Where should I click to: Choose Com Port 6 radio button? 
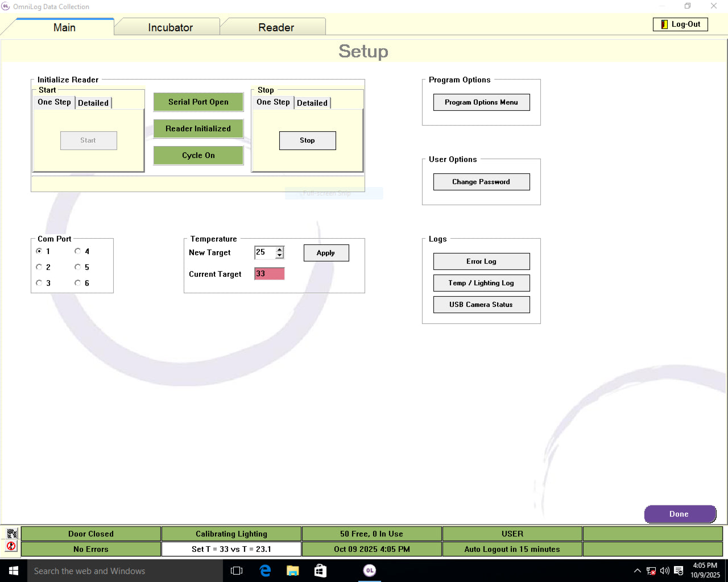tap(78, 283)
